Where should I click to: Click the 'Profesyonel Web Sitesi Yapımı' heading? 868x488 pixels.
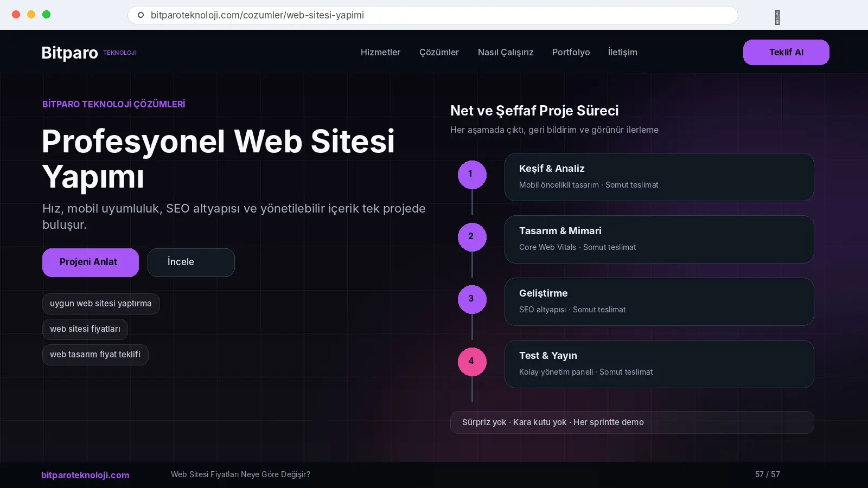(218, 159)
